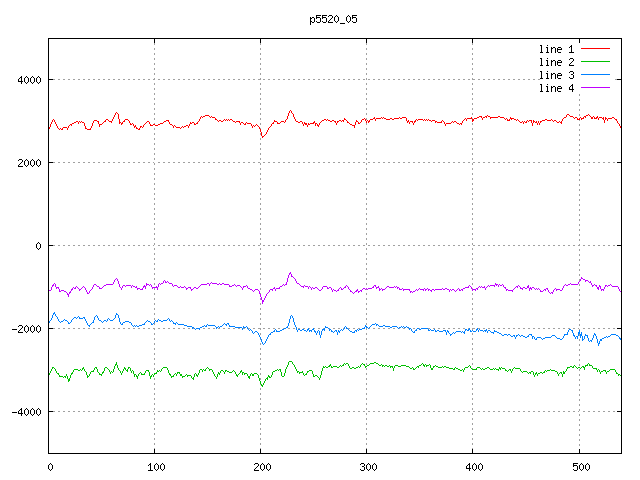The width and height of the screenshot is (640, 480).
Task: Click the y-axis label -2000
Action: (x=27, y=329)
